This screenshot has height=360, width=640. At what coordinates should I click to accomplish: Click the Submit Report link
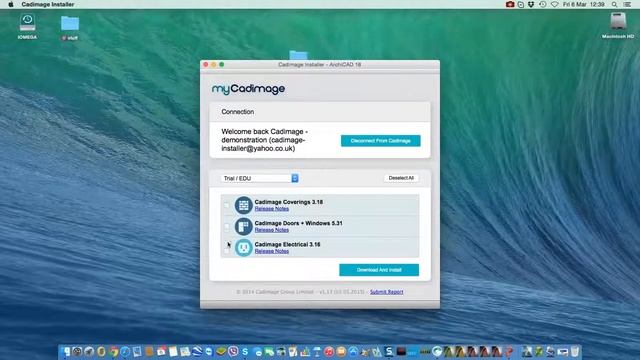pyautogui.click(x=387, y=292)
